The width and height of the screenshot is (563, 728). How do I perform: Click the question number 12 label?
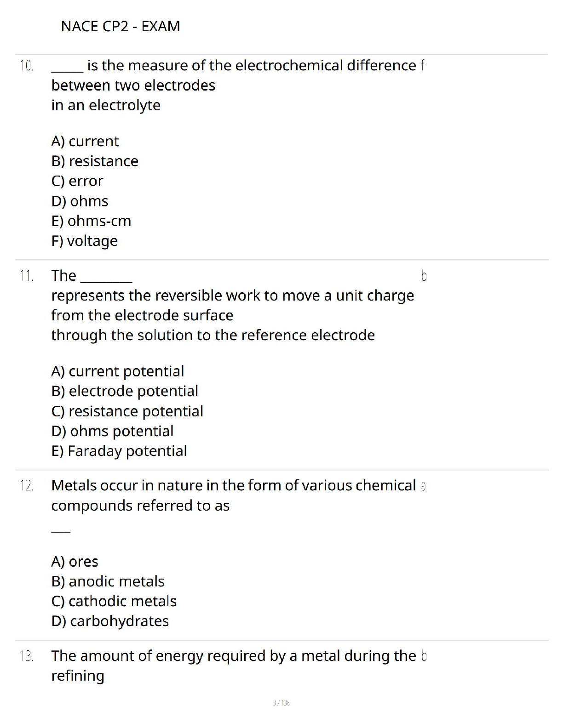[x=27, y=486]
